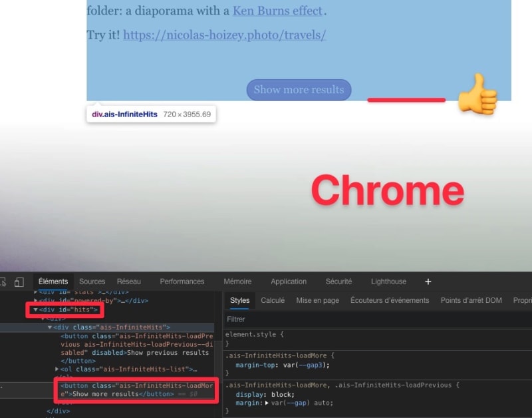The image size is (532, 418).
Task: Switch to Mise en page sub-tab
Action: tap(318, 300)
